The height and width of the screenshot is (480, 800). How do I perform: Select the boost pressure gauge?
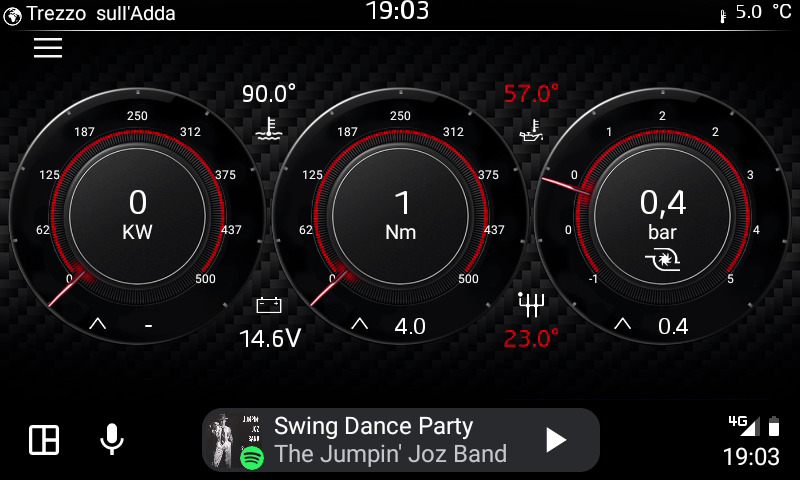pyautogui.click(x=663, y=216)
